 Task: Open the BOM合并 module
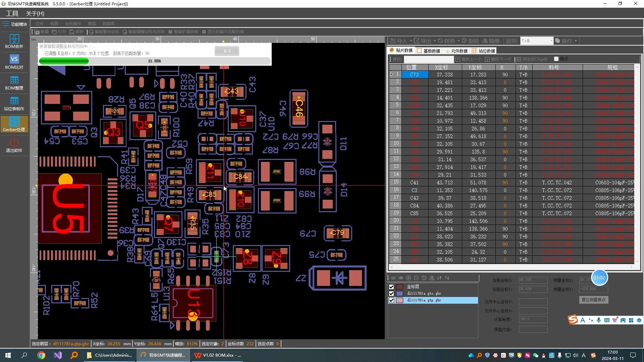point(14,41)
